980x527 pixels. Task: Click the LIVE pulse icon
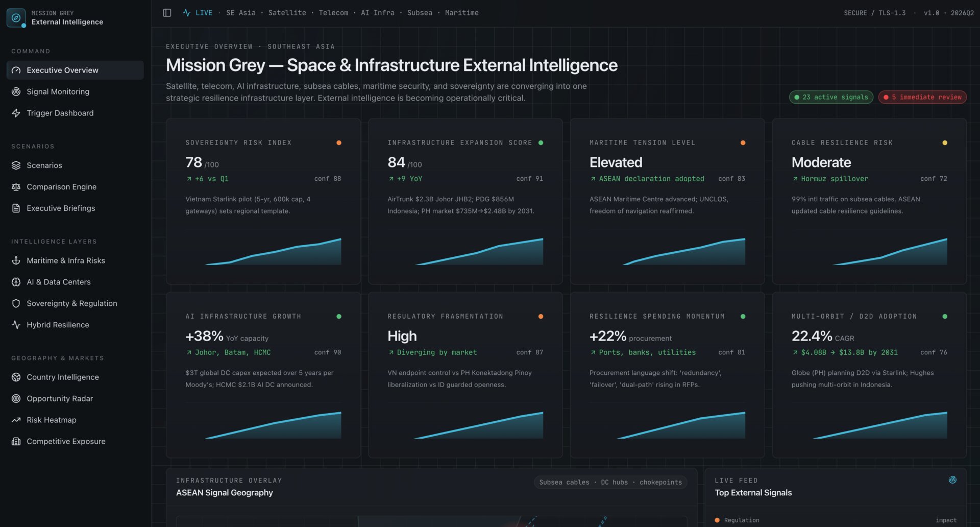click(187, 13)
